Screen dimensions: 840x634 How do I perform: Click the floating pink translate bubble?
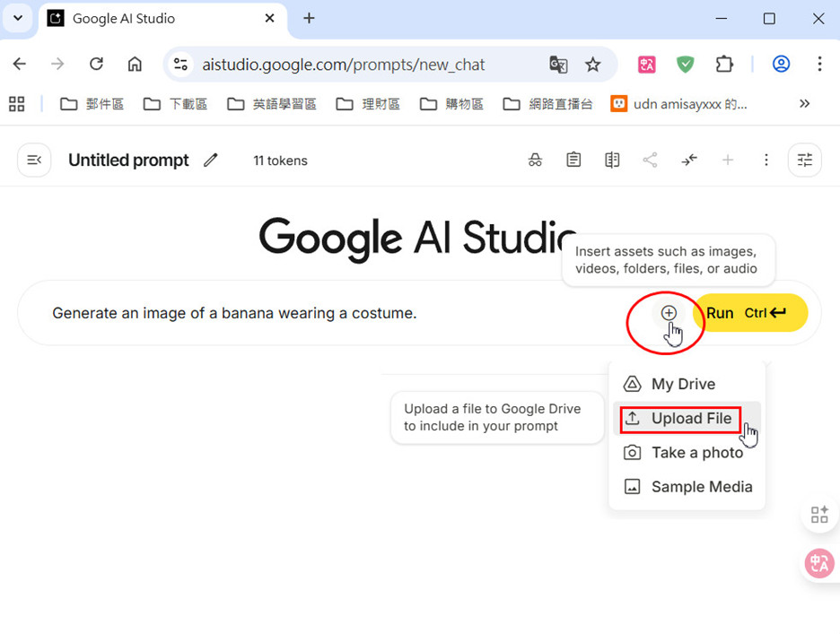click(819, 563)
